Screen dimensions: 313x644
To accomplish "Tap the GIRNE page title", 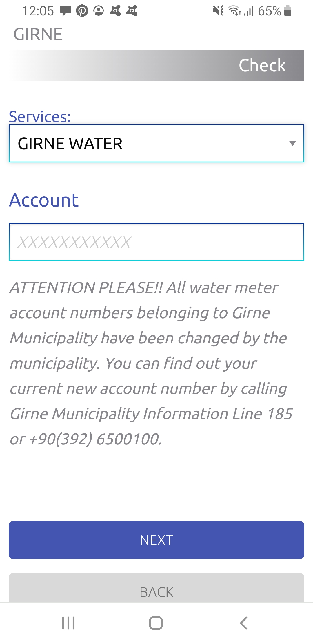I will tap(38, 34).
